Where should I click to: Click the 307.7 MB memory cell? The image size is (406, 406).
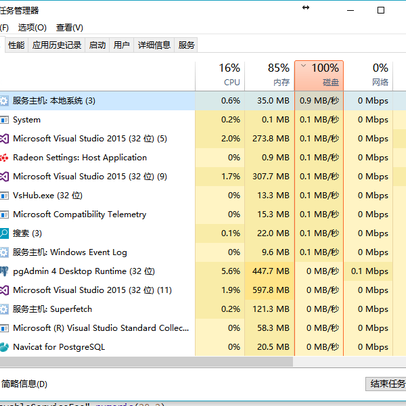coord(270,176)
